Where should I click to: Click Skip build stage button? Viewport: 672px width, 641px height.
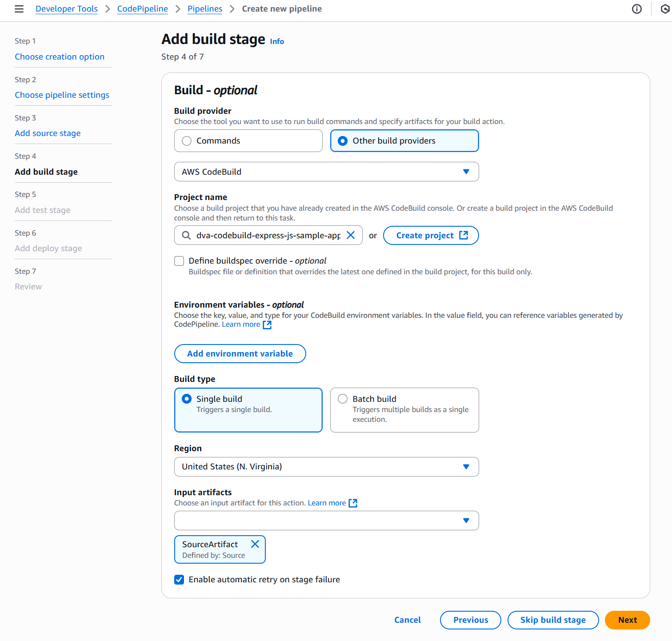click(553, 620)
